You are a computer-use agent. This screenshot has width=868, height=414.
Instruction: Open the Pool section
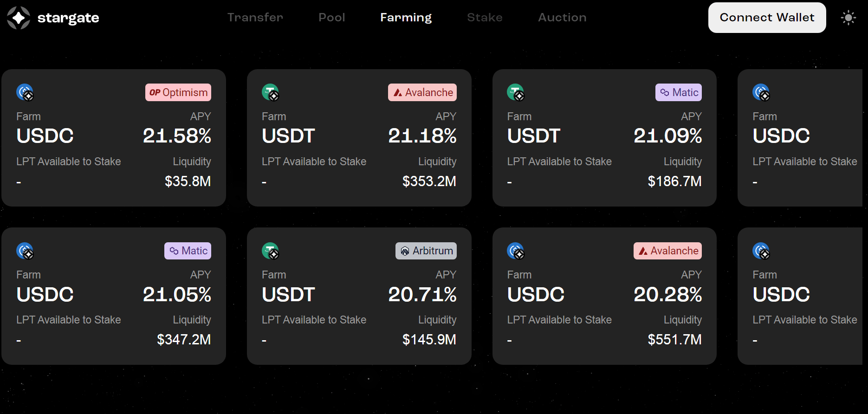click(332, 17)
